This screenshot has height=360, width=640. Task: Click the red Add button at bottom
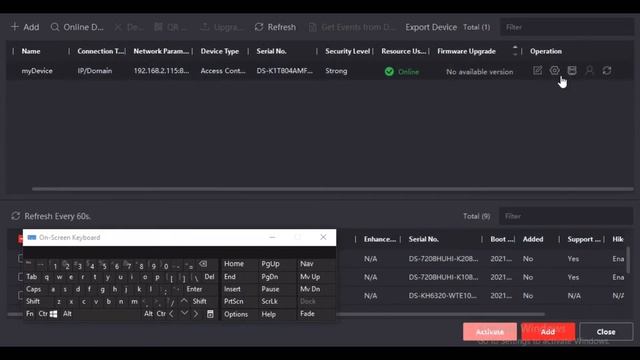[548, 332]
